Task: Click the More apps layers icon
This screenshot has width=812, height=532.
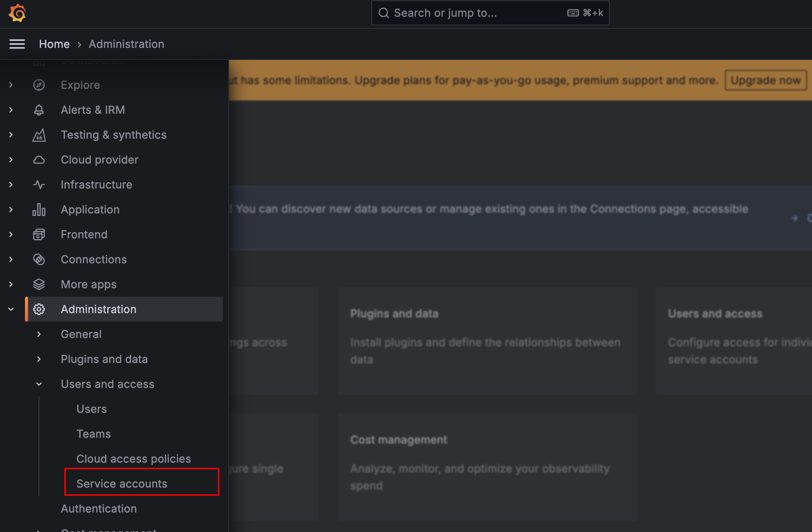Action: pyautogui.click(x=39, y=284)
